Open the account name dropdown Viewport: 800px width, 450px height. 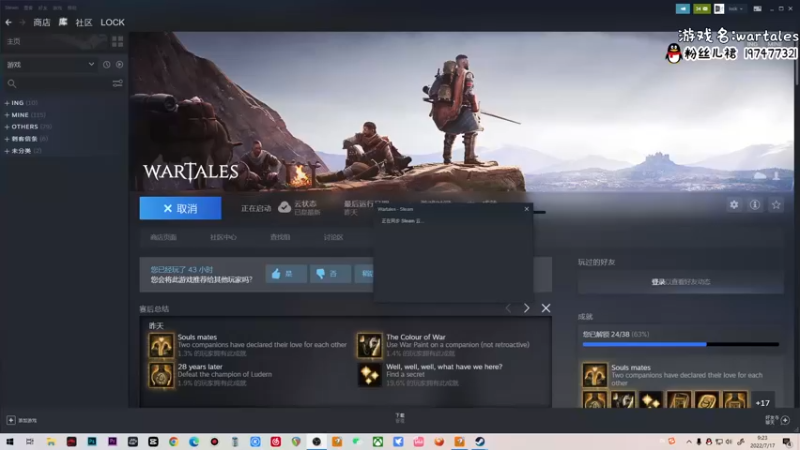tap(736, 9)
